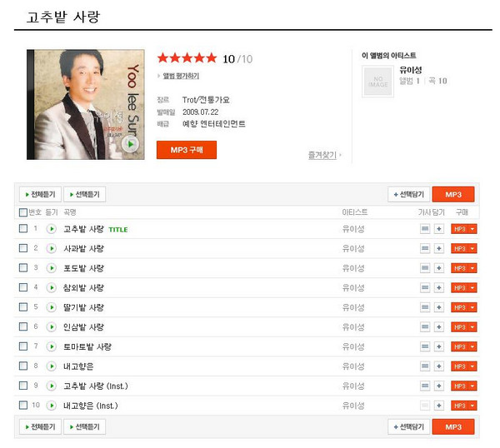Click top 전체듣기 play all button
500x448 pixels.
[40, 194]
